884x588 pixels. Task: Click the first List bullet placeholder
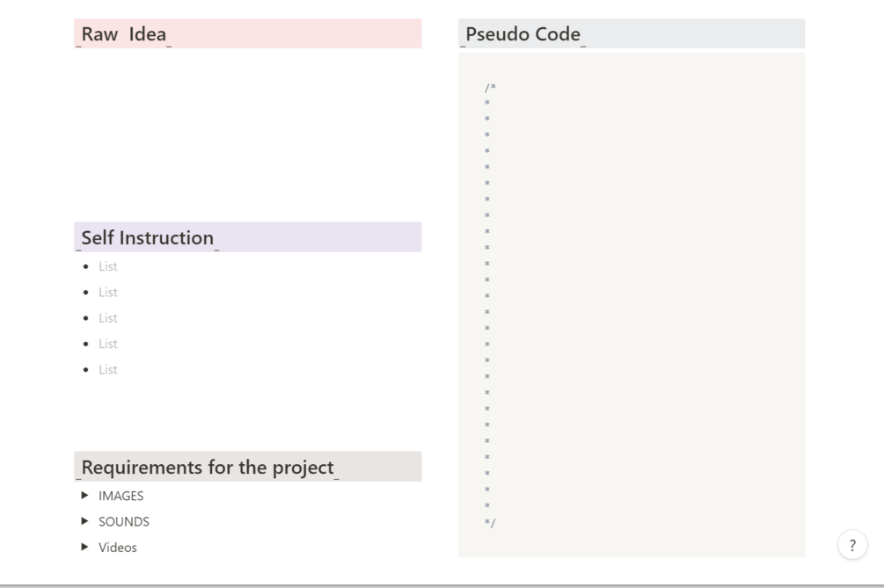108,266
